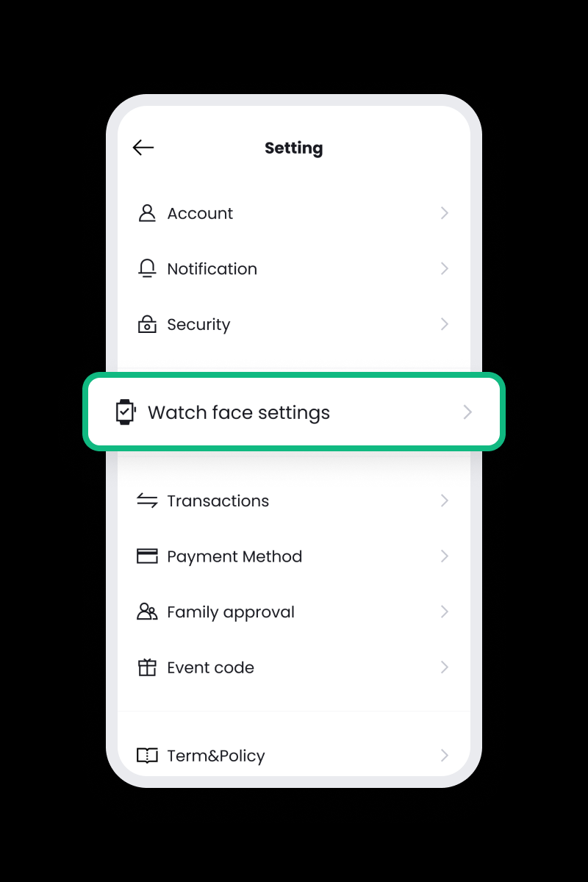Open Watch face settings chevron
588x882 pixels.
pos(467,412)
